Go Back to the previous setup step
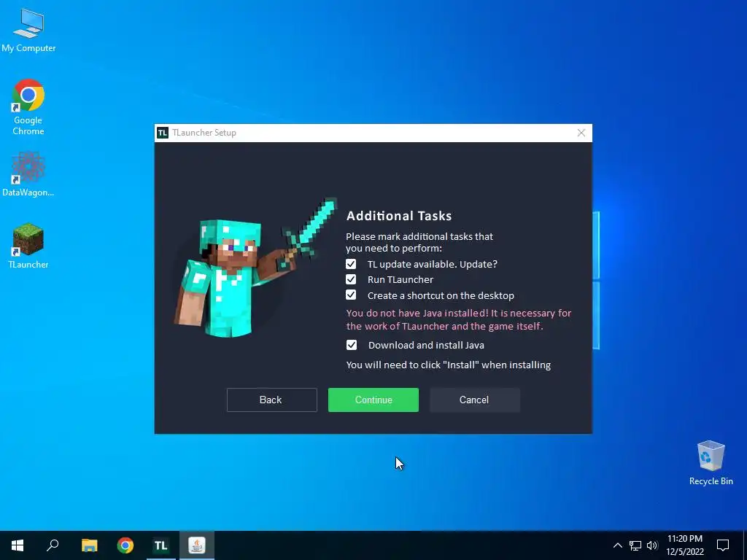This screenshot has height=560, width=747. pyautogui.click(x=271, y=400)
